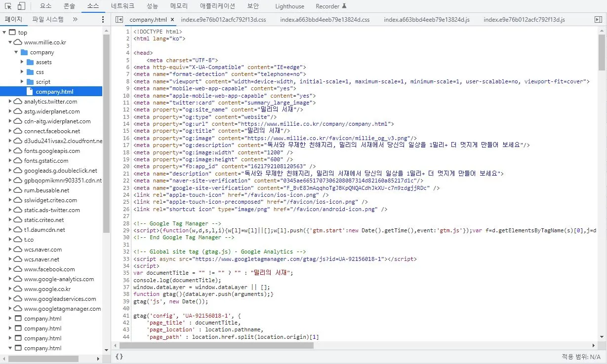Image resolution: width=607 pixels, height=364 pixels.
Task: Select the 파일 시스템 navigator tab
Action: click(x=48, y=19)
